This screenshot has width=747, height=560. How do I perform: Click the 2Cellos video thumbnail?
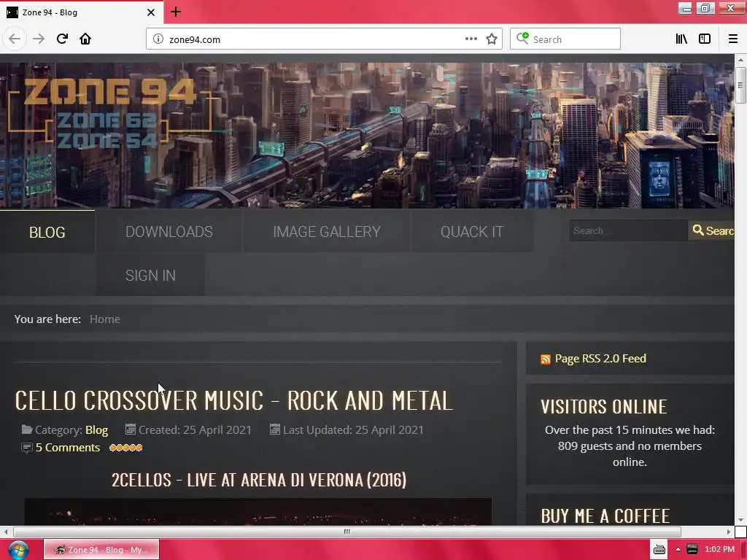point(258,512)
